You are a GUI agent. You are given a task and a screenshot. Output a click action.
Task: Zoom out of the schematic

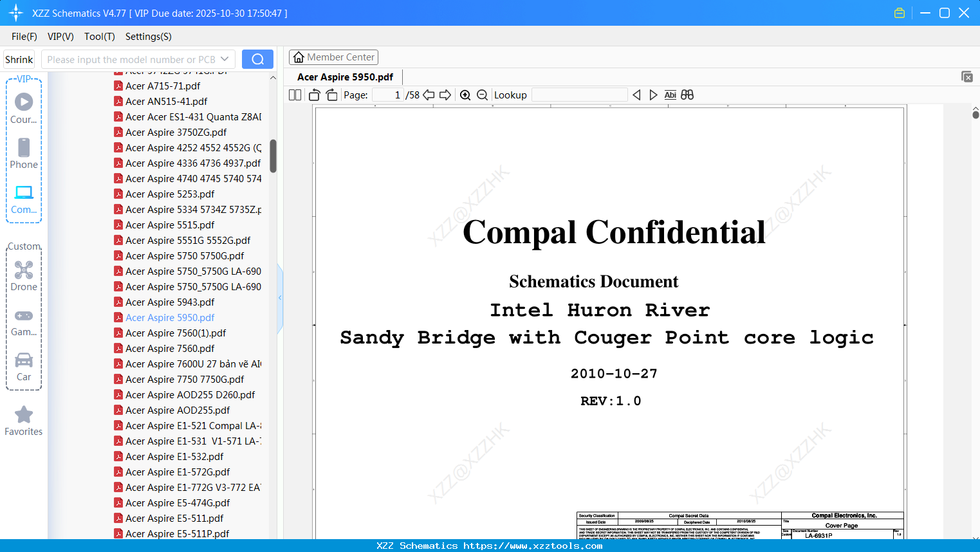pos(483,95)
